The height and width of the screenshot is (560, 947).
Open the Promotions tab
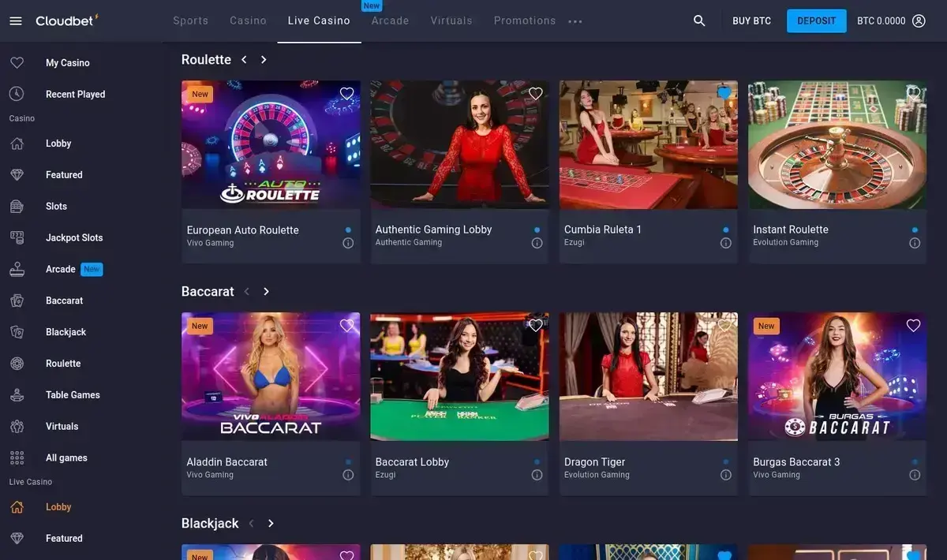[525, 21]
